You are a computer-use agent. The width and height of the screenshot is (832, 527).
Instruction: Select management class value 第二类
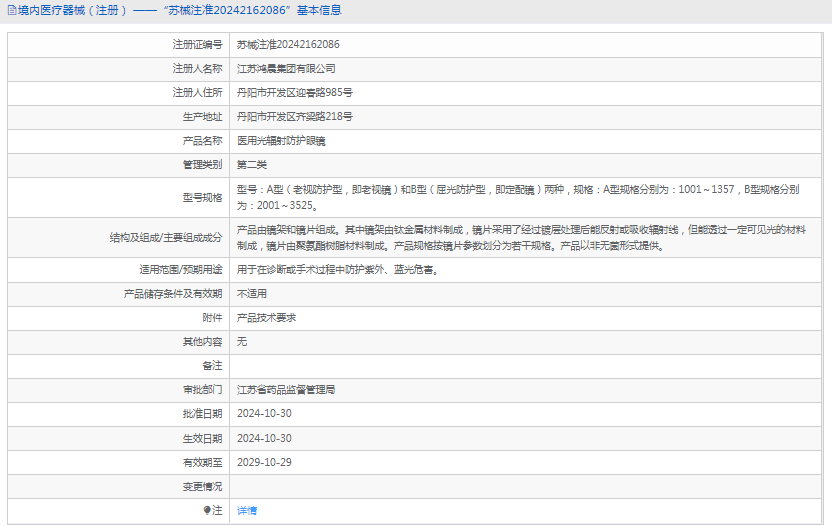coord(252,165)
